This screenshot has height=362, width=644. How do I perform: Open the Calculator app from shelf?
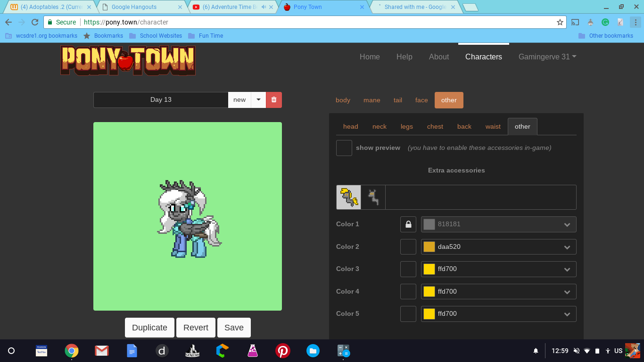click(343, 351)
